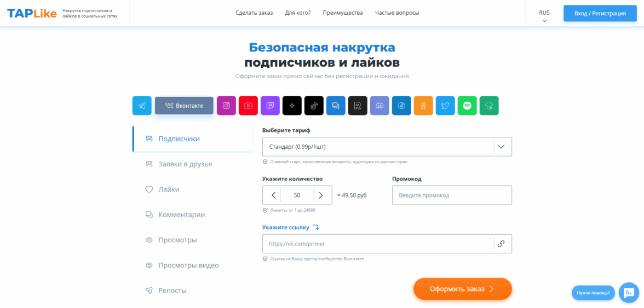Open the Подписчики service tab
This screenshot has width=644, height=308.
[192, 138]
